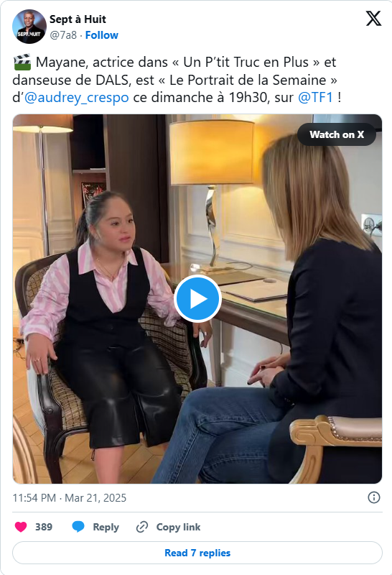Click the X logo icon
This screenshot has height=575, width=392.
pyautogui.click(x=373, y=19)
